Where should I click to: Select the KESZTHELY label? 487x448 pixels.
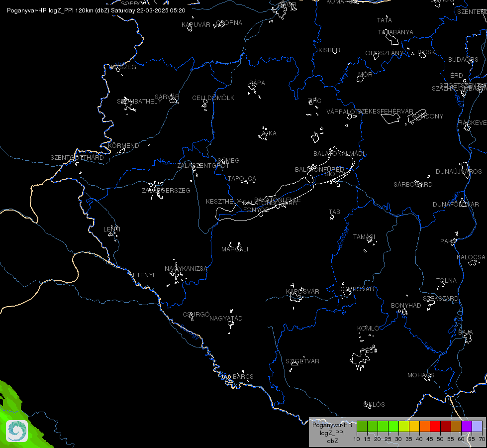[223, 202]
